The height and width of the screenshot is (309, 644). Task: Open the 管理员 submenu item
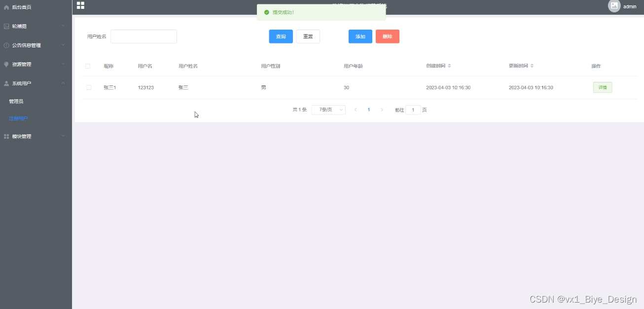click(x=36, y=101)
